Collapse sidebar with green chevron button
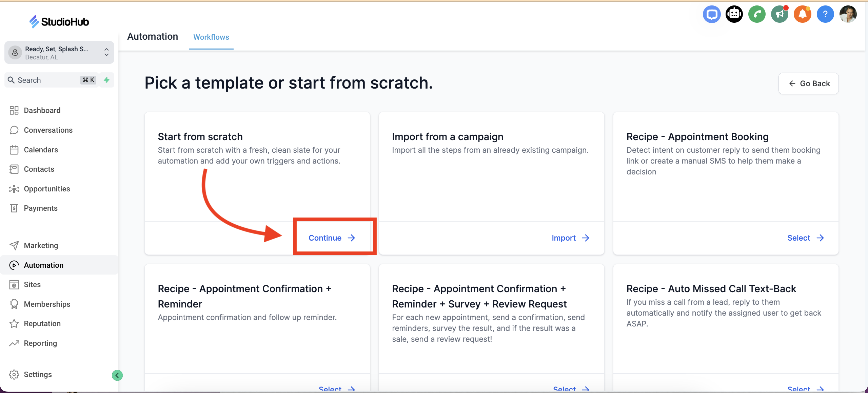The width and height of the screenshot is (868, 393). [x=117, y=375]
